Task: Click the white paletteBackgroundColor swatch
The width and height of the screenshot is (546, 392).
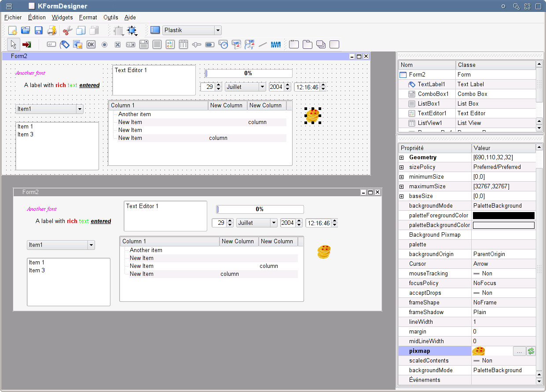Action: 503,225
